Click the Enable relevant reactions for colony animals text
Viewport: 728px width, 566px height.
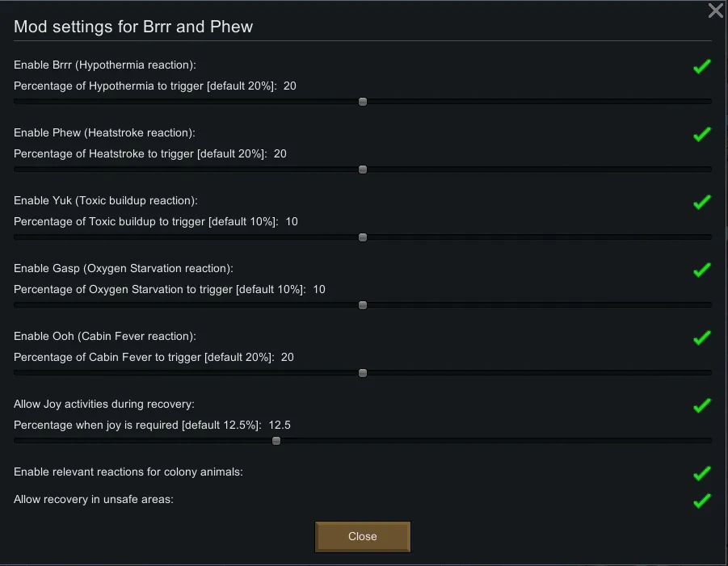click(128, 472)
